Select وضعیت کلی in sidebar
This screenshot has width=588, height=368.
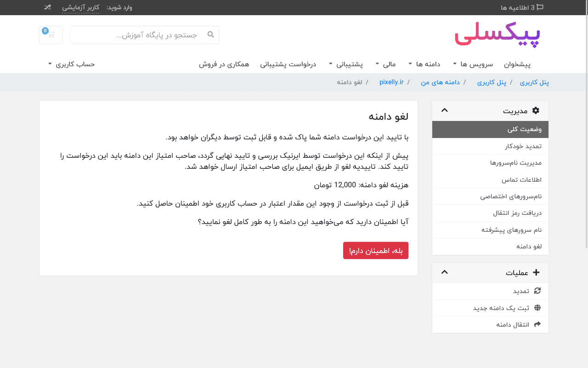click(x=490, y=130)
